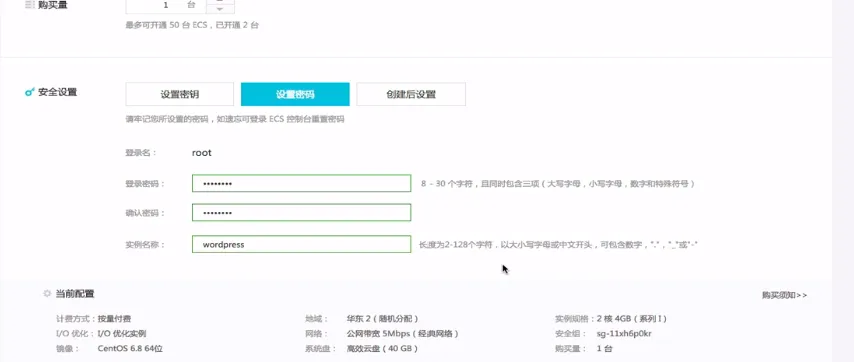Click the billing value 按量付费

point(114,319)
